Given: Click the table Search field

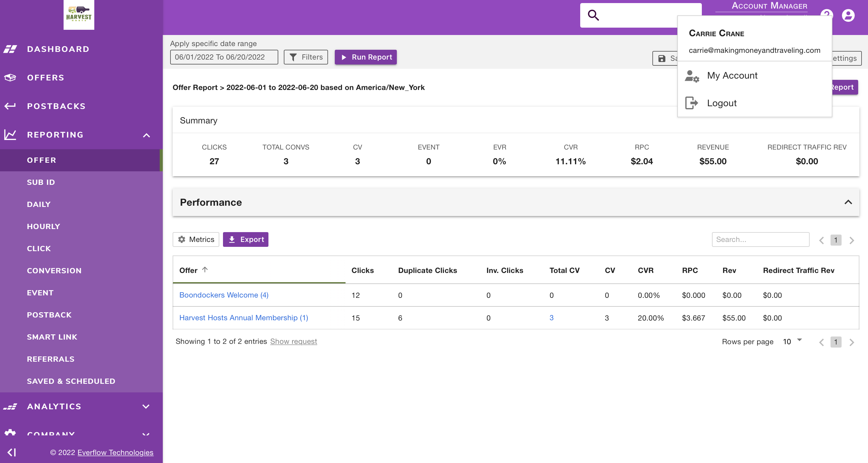Looking at the screenshot, I should click(x=760, y=239).
